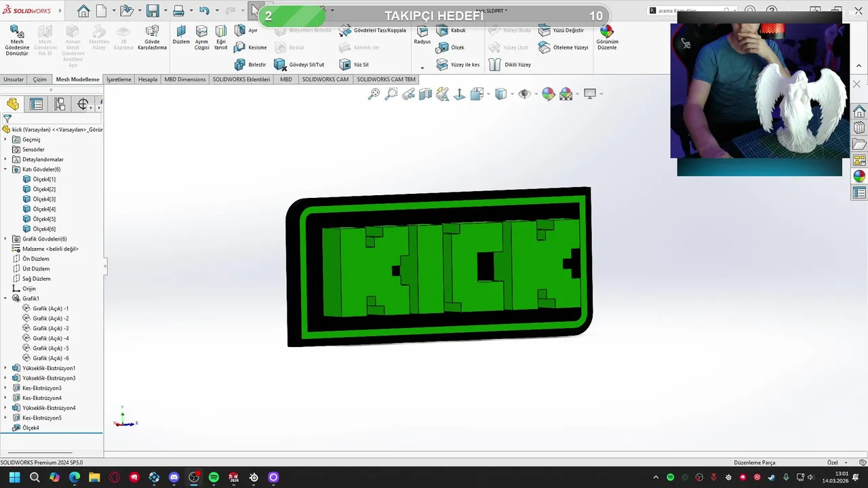Choose the Ayır command
The height and width of the screenshot is (488, 868).
pyautogui.click(x=245, y=30)
